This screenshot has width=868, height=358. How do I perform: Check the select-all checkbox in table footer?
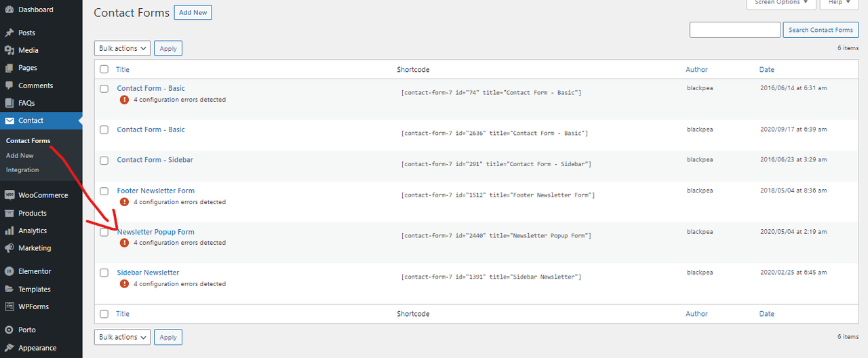tap(104, 314)
